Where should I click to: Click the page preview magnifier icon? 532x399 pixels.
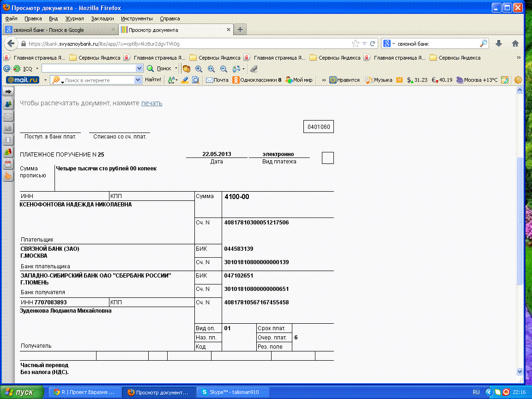tap(195, 80)
